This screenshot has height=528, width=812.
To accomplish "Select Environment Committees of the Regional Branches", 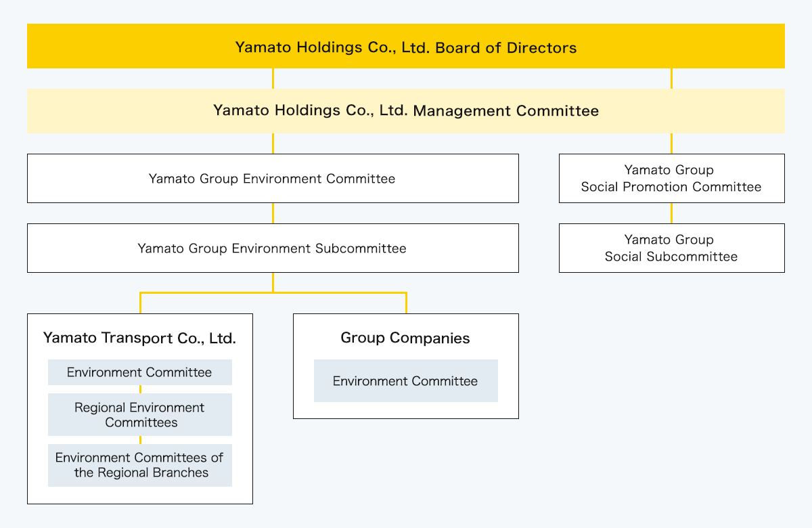I will (140, 465).
